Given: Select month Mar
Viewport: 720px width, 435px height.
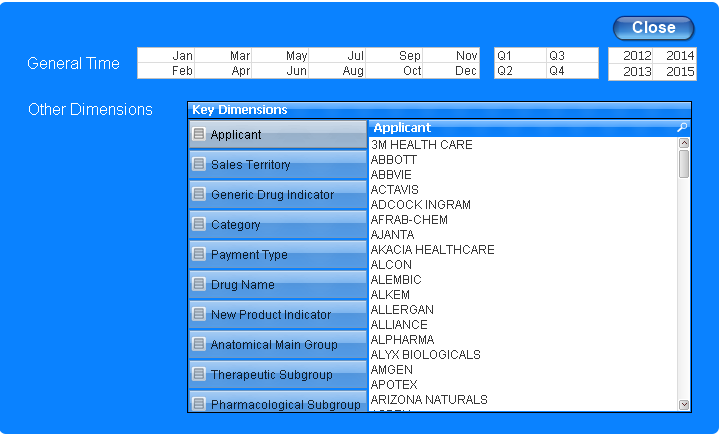Looking at the screenshot, I should click(223, 56).
